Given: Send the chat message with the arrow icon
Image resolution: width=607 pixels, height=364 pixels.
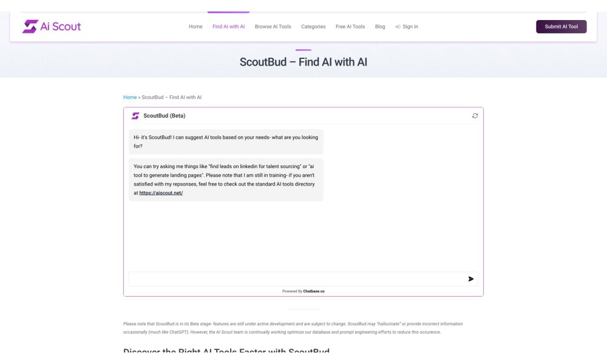Looking at the screenshot, I should pyautogui.click(x=471, y=279).
